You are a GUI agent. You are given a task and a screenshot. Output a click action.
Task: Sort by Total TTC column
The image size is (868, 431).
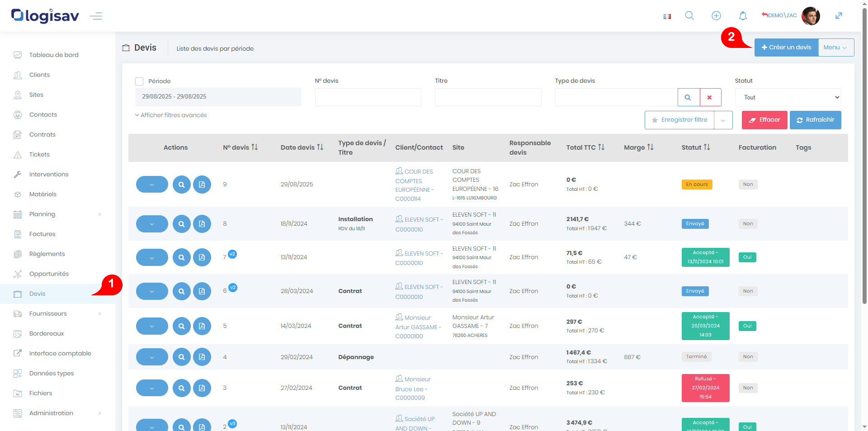[x=585, y=147]
